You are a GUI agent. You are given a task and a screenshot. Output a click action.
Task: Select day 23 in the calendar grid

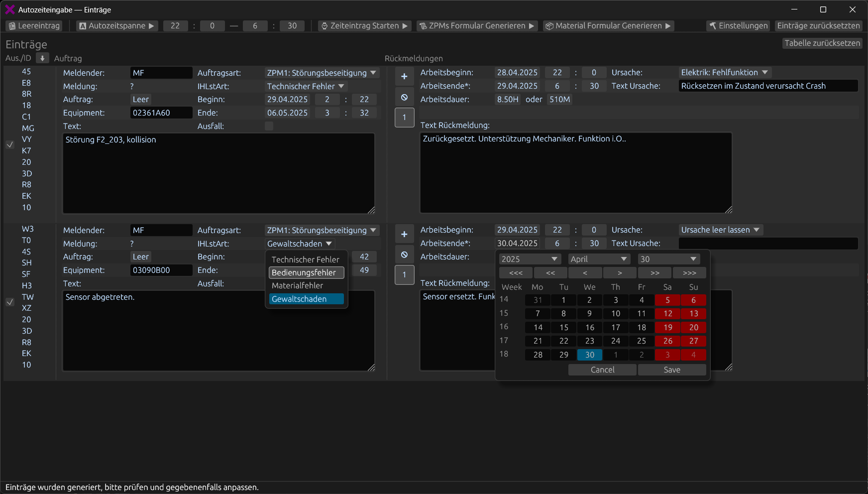[589, 341]
